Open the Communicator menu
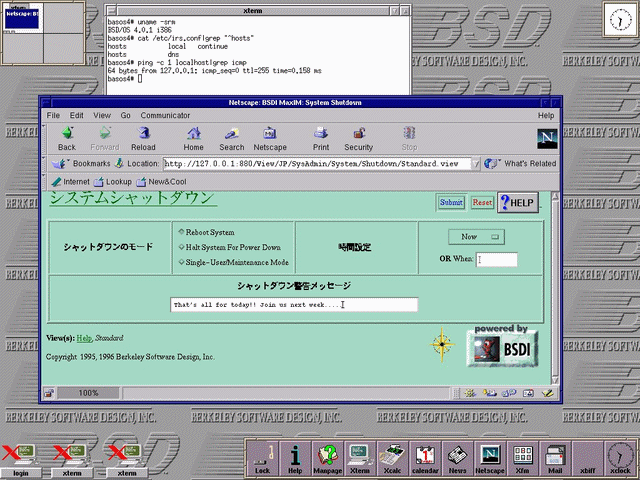The width and height of the screenshot is (640, 480). pyautogui.click(x=165, y=116)
